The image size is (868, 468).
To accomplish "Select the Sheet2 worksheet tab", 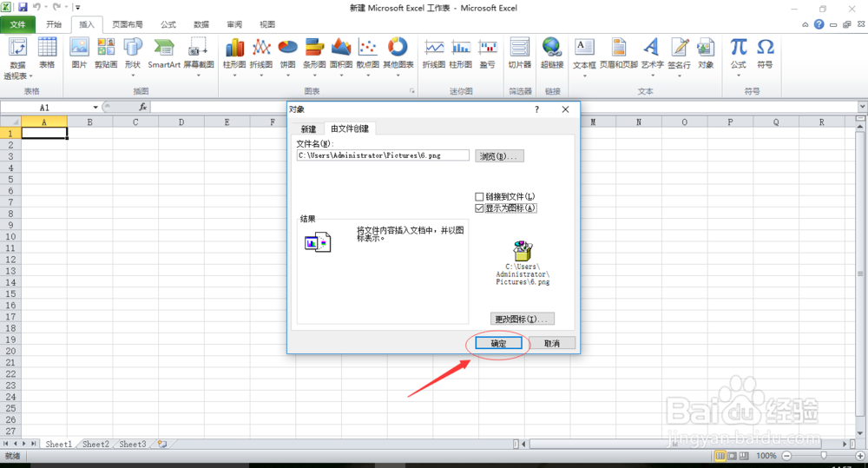I will pyautogui.click(x=95, y=445).
